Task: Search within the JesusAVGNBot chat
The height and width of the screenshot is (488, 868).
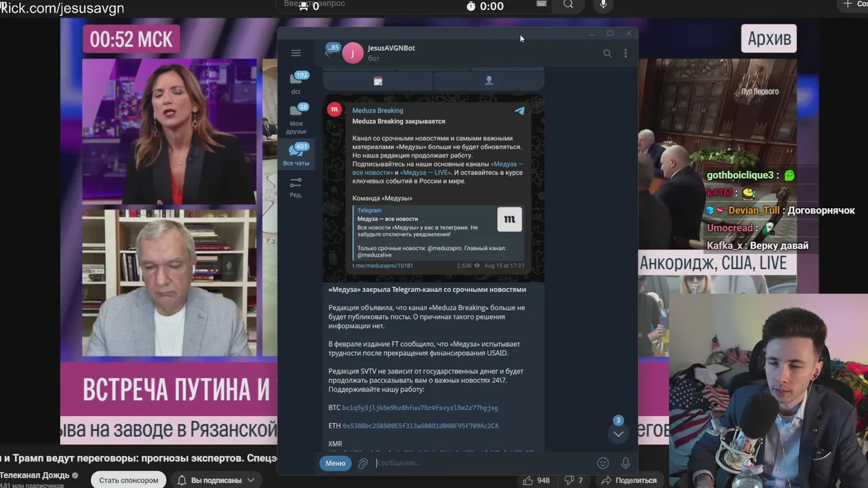Action: (607, 54)
